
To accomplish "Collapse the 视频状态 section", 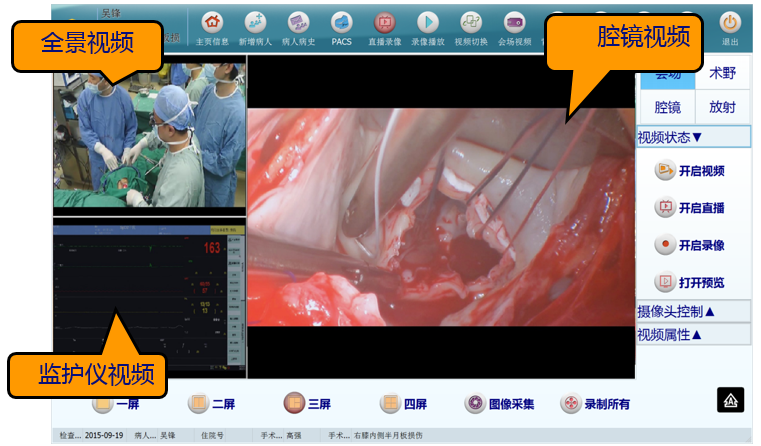I will [x=692, y=137].
